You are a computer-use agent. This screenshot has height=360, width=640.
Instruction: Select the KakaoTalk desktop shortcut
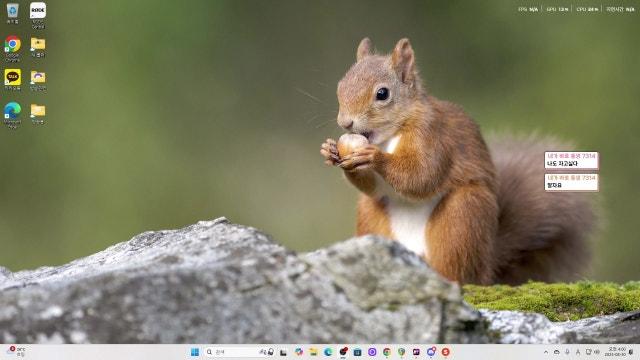tap(13, 79)
